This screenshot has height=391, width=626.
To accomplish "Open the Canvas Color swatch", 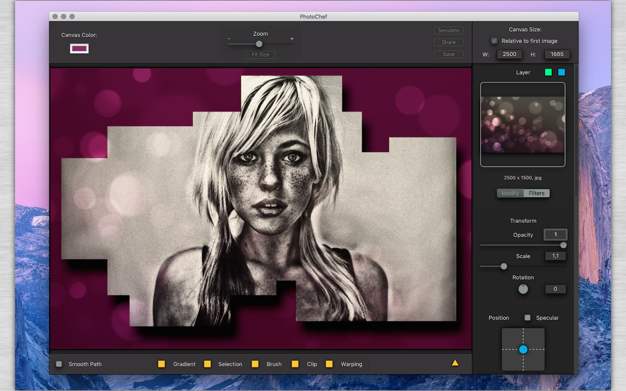I will pyautogui.click(x=79, y=48).
